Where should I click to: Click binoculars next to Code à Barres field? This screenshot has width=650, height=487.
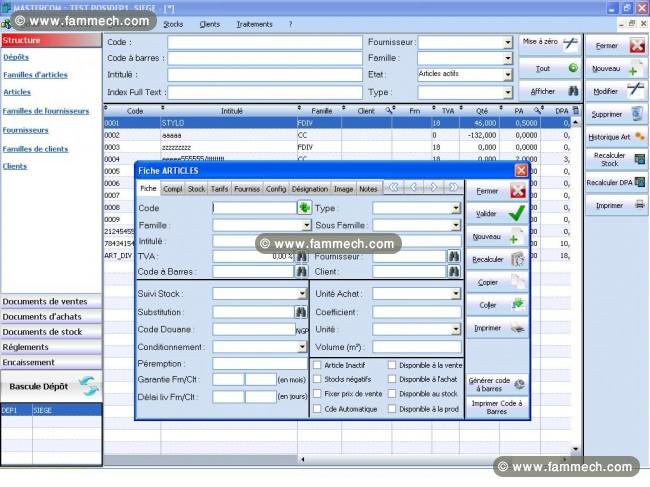coord(301,272)
